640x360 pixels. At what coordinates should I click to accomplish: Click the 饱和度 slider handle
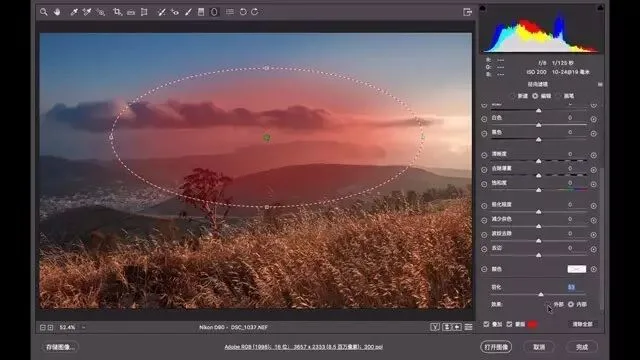click(539, 190)
